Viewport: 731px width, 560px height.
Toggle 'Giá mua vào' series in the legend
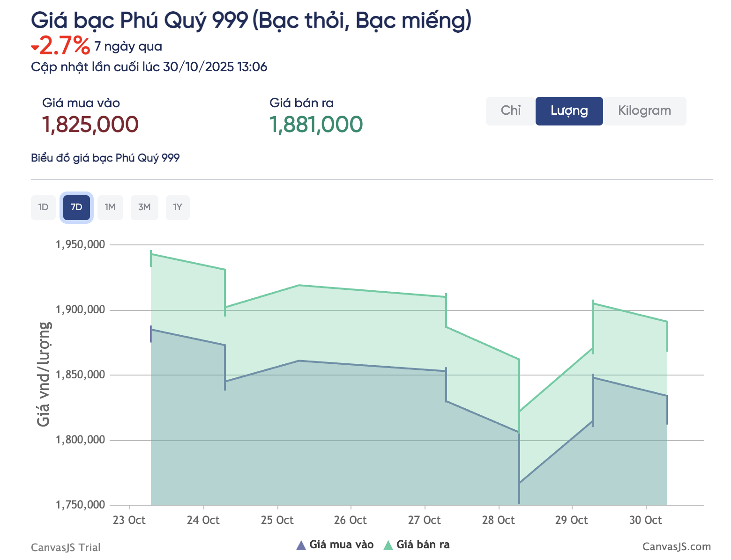coord(342,545)
